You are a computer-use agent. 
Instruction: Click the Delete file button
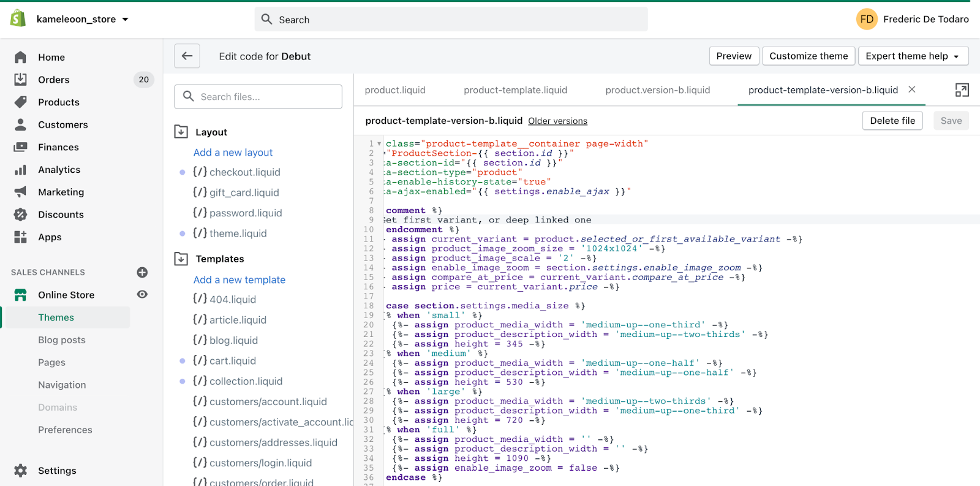892,121
